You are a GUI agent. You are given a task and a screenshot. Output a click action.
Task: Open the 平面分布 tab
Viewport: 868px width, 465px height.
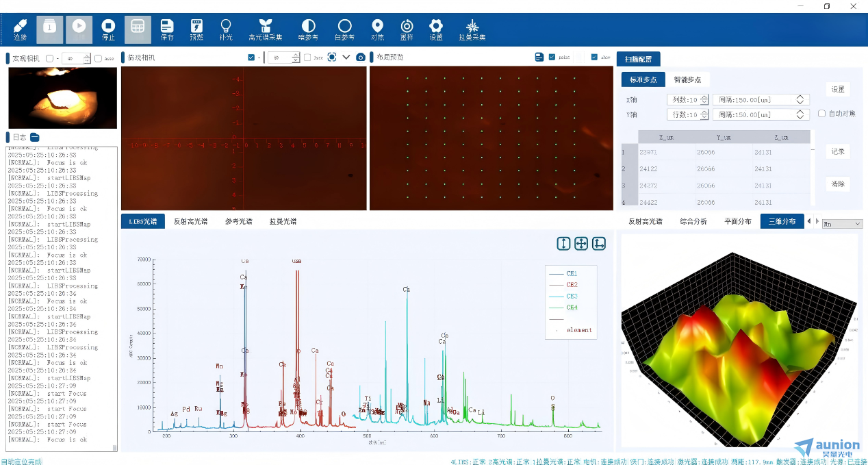[x=738, y=221]
